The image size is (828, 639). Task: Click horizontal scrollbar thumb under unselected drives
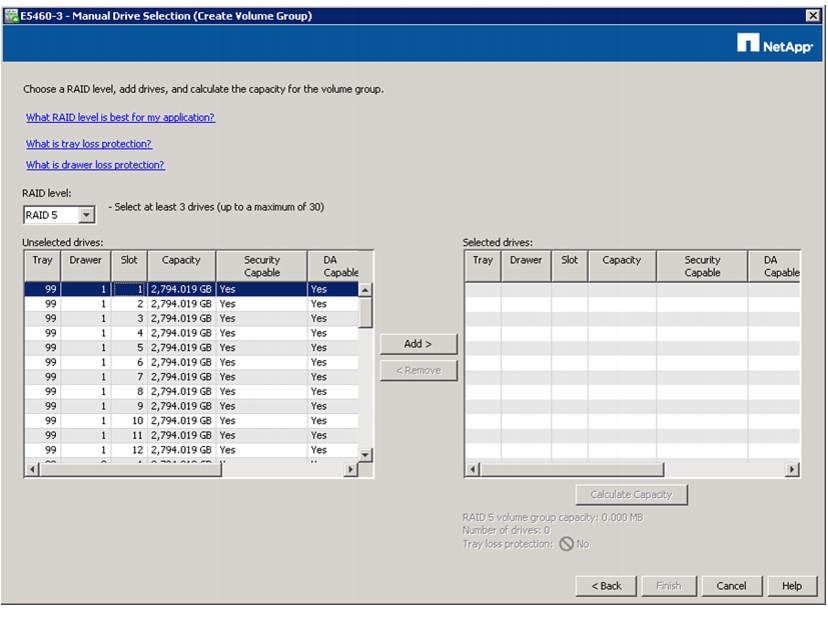pos(130,469)
